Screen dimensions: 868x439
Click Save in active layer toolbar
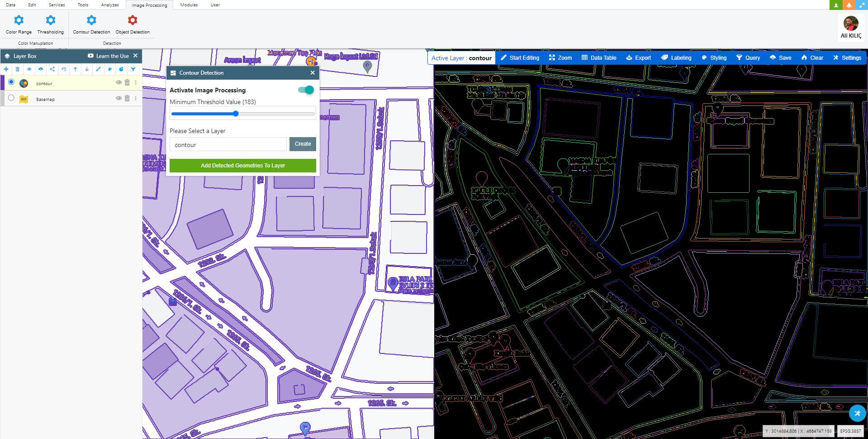coord(781,57)
